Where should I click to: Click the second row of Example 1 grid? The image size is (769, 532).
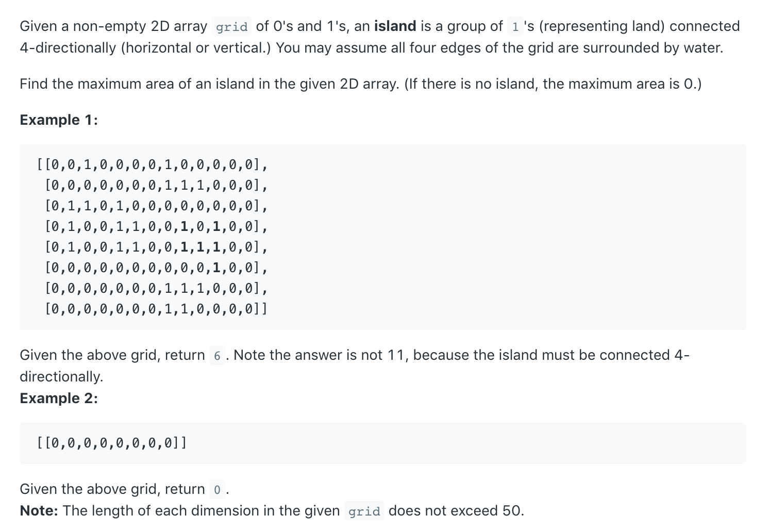(x=156, y=186)
